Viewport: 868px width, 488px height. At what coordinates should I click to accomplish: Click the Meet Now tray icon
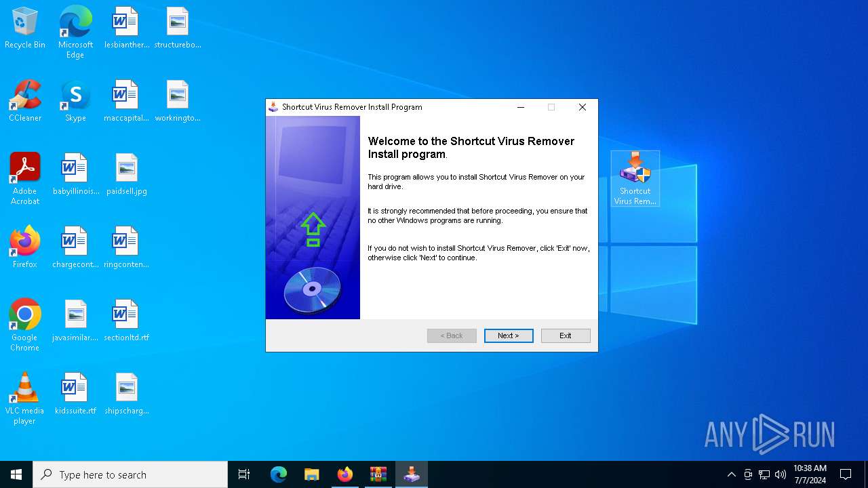(748, 474)
